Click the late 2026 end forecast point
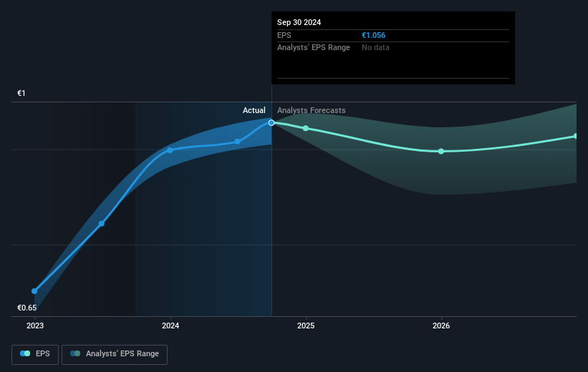This screenshot has width=588, height=372. 575,136
